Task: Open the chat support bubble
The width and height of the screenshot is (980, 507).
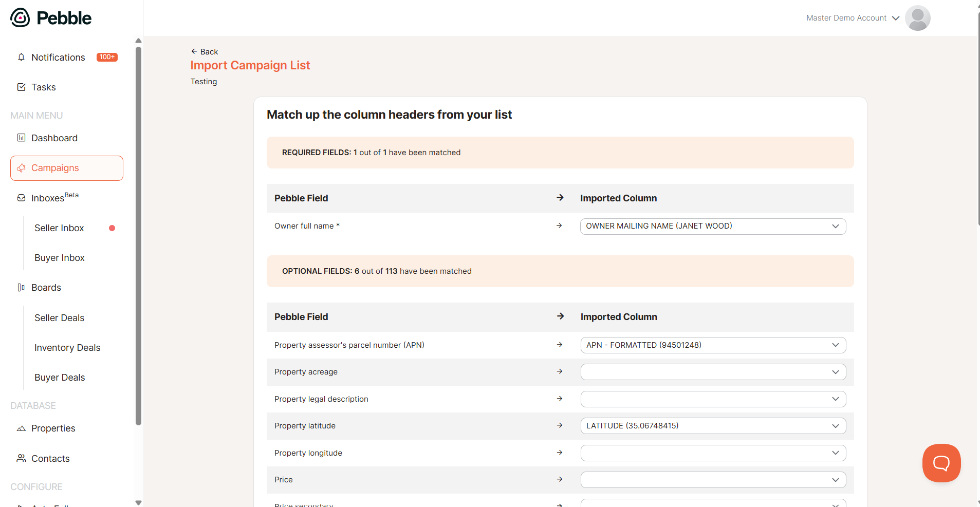Action: pyautogui.click(x=941, y=463)
